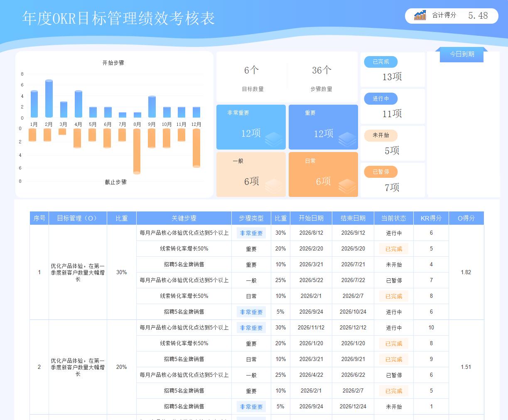Click the 关键步骤 column header
Screen dimensions: 508x420
(184, 218)
